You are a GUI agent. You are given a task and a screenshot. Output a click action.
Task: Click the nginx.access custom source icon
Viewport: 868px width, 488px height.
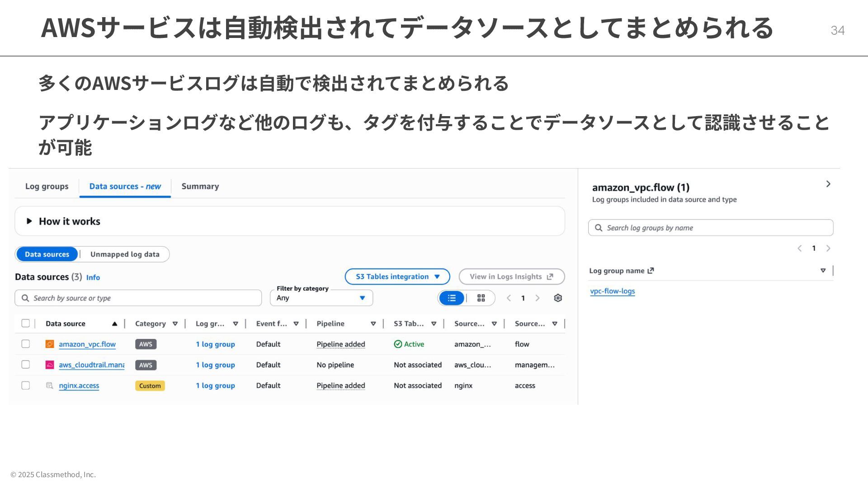coord(50,386)
